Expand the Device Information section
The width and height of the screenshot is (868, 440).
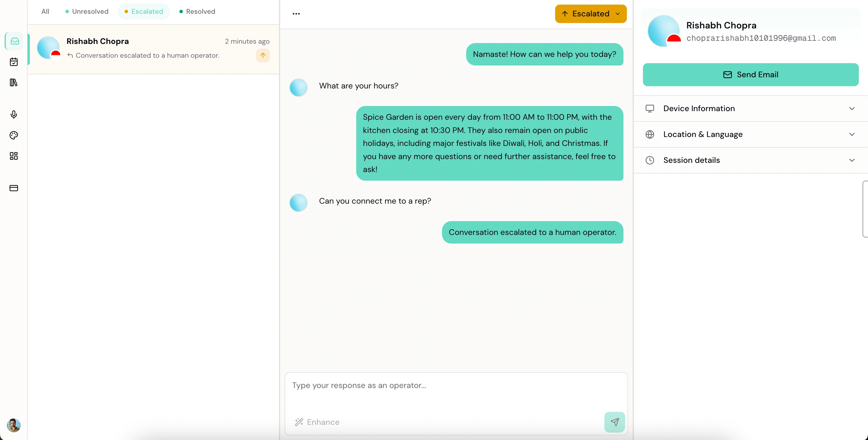click(x=750, y=109)
